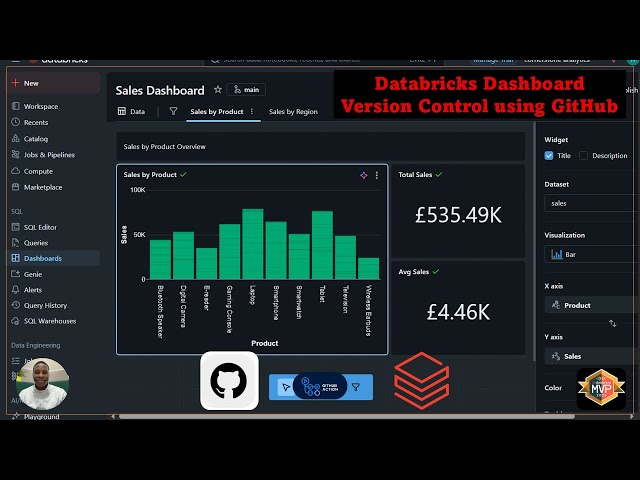Favorite the Sales Dashboard with star icon

pyautogui.click(x=218, y=89)
